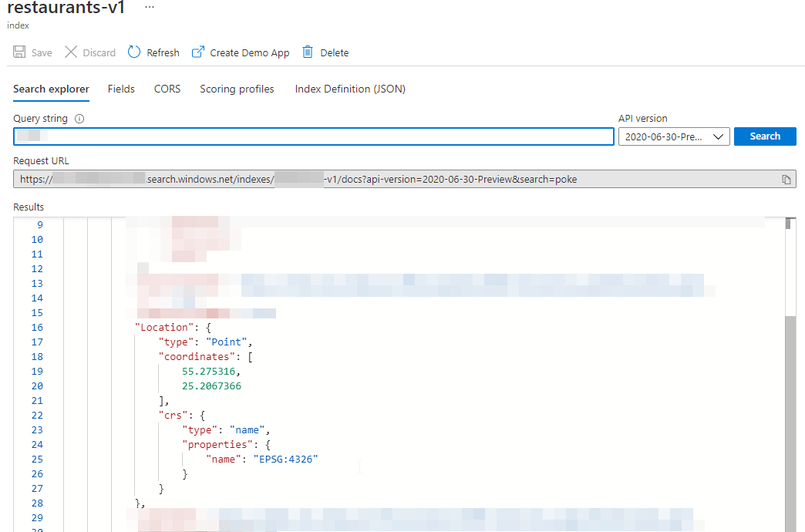The width and height of the screenshot is (805, 532).
Task: Open the Index Definition (JSON) tab
Action: pyautogui.click(x=350, y=89)
